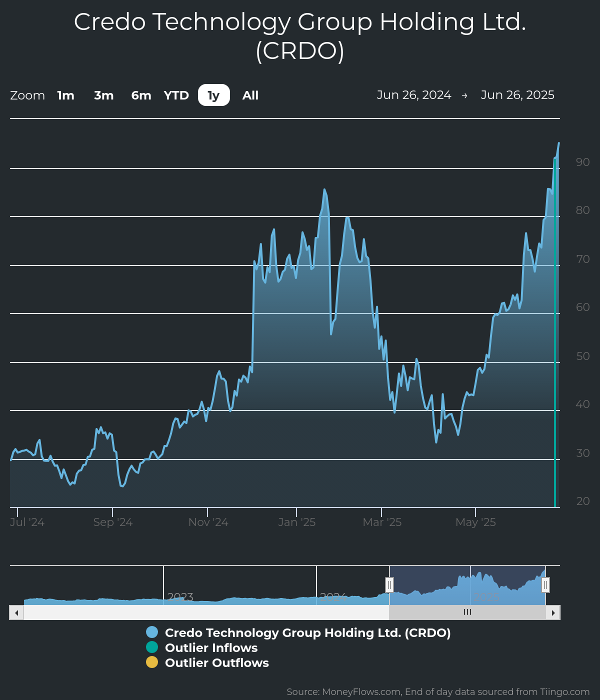The image size is (600, 700).
Task: Click the navigator right scroll arrow
Action: pos(553,612)
